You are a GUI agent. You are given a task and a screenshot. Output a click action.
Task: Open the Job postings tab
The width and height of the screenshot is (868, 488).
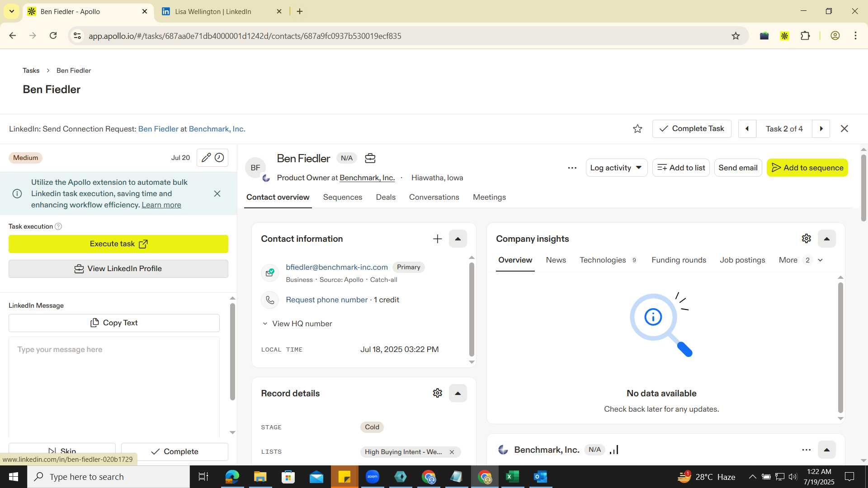tap(742, 260)
